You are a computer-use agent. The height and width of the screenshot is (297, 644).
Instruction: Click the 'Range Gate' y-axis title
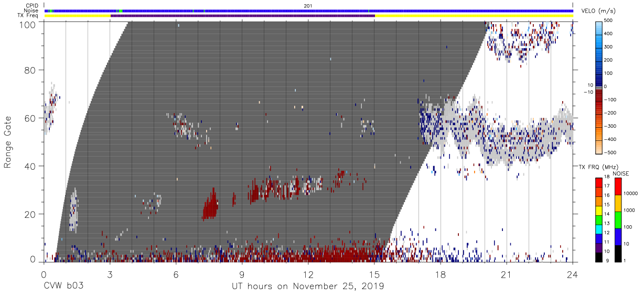8,142
